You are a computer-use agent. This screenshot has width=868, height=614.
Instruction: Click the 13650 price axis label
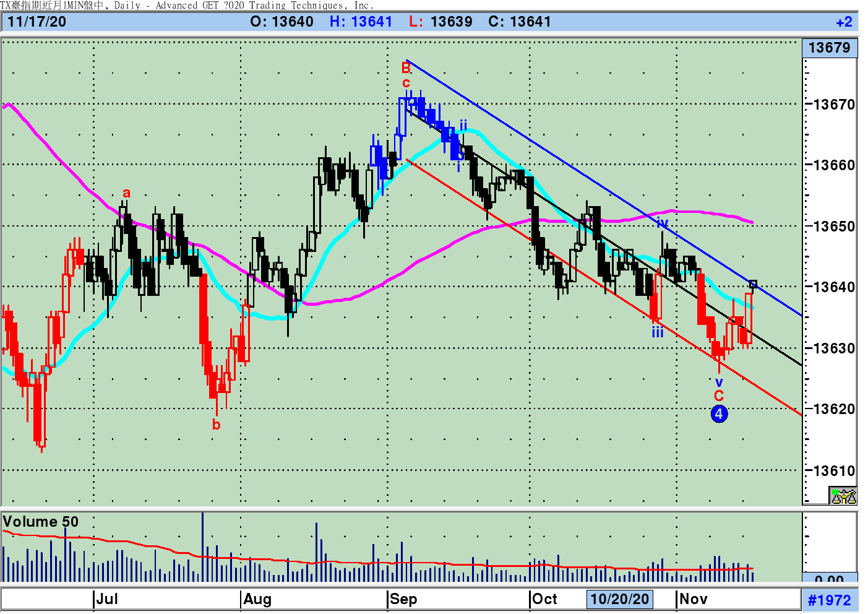click(834, 226)
